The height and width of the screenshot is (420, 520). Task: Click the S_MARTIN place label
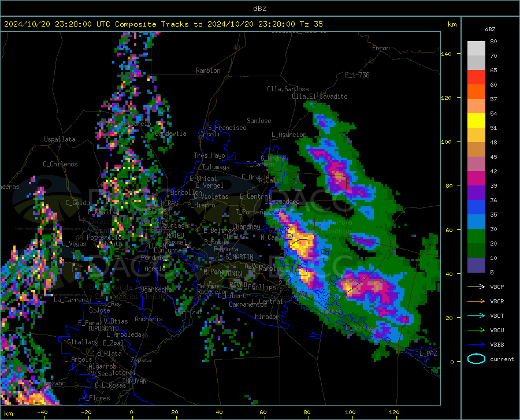tap(239, 257)
